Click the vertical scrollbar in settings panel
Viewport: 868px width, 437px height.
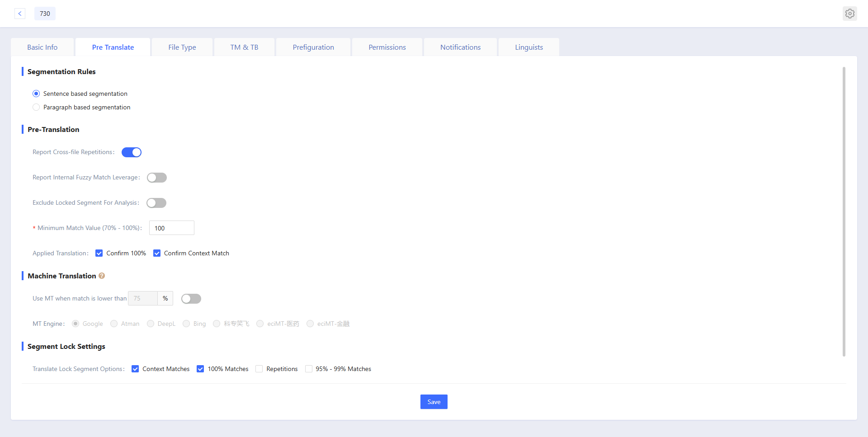coord(844,211)
